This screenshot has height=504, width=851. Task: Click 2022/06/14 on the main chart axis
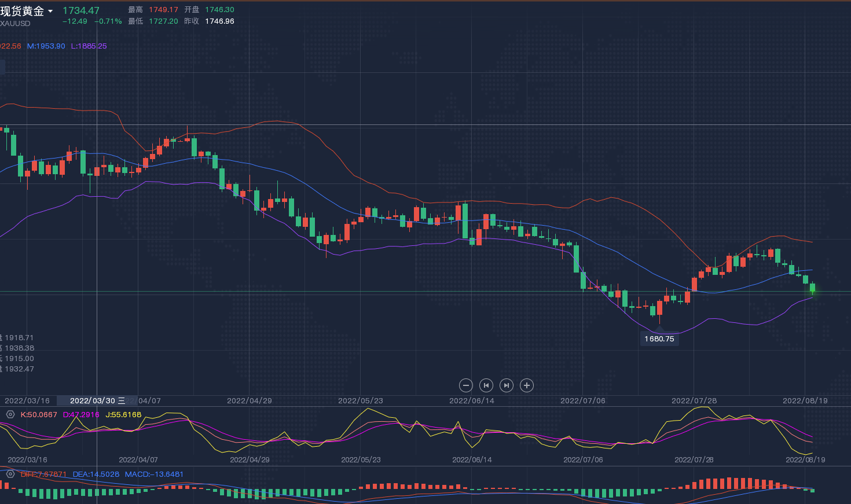click(x=472, y=400)
